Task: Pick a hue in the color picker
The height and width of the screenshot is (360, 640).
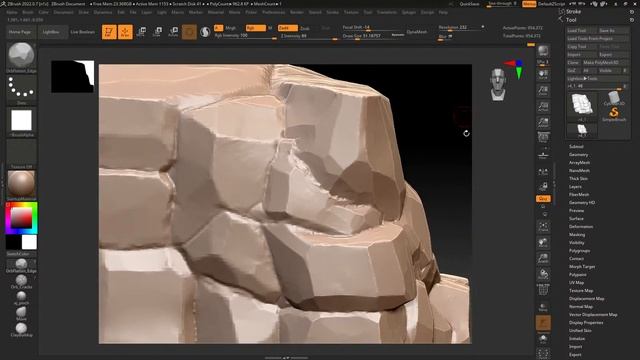Action: [x=21, y=218]
